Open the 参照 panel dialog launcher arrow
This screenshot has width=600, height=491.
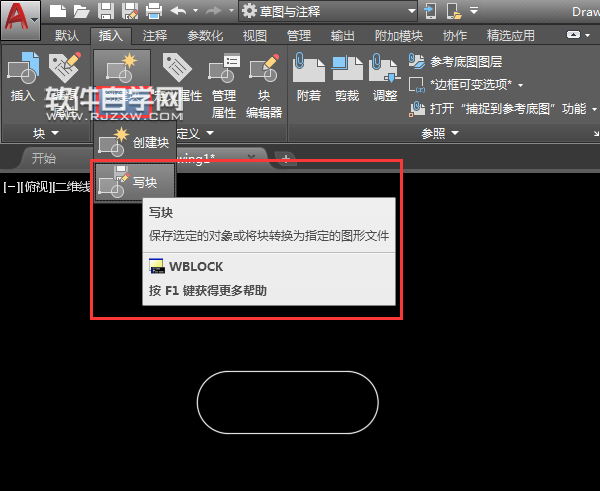coord(596,134)
